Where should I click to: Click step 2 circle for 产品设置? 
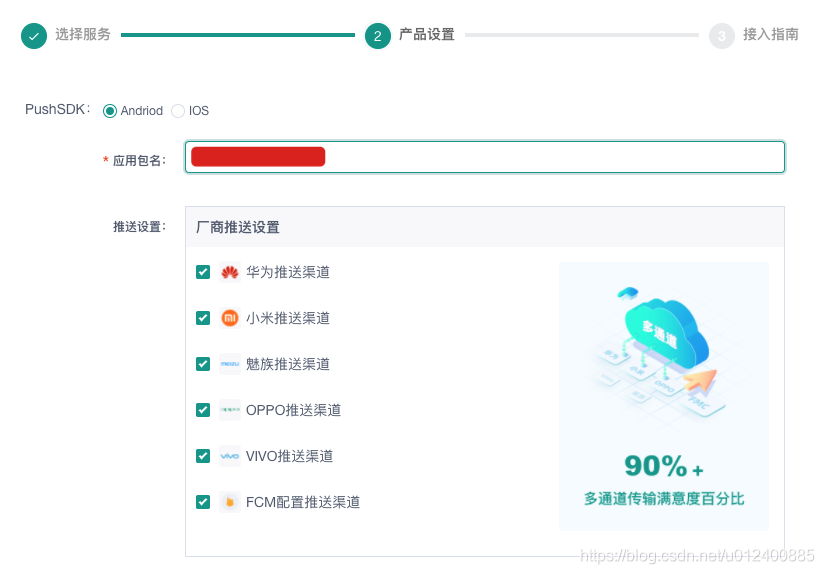click(x=377, y=36)
